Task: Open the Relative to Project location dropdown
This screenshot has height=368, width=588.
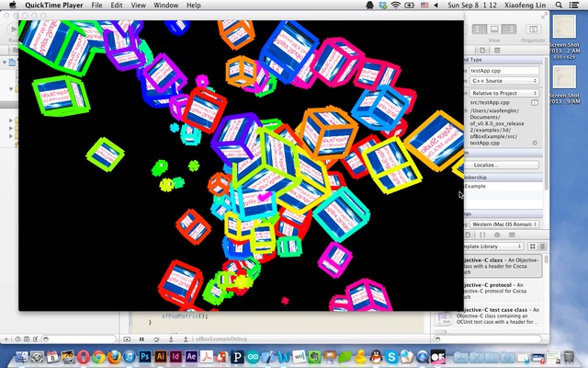Action: pos(504,93)
